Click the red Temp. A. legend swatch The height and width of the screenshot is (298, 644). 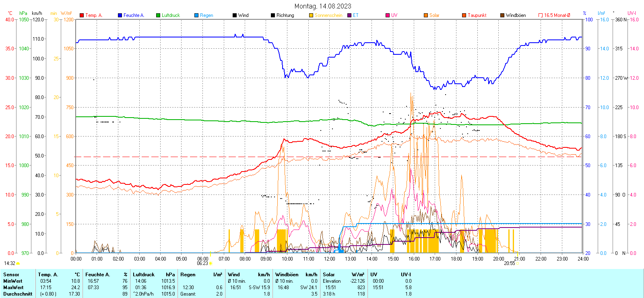coord(82,15)
